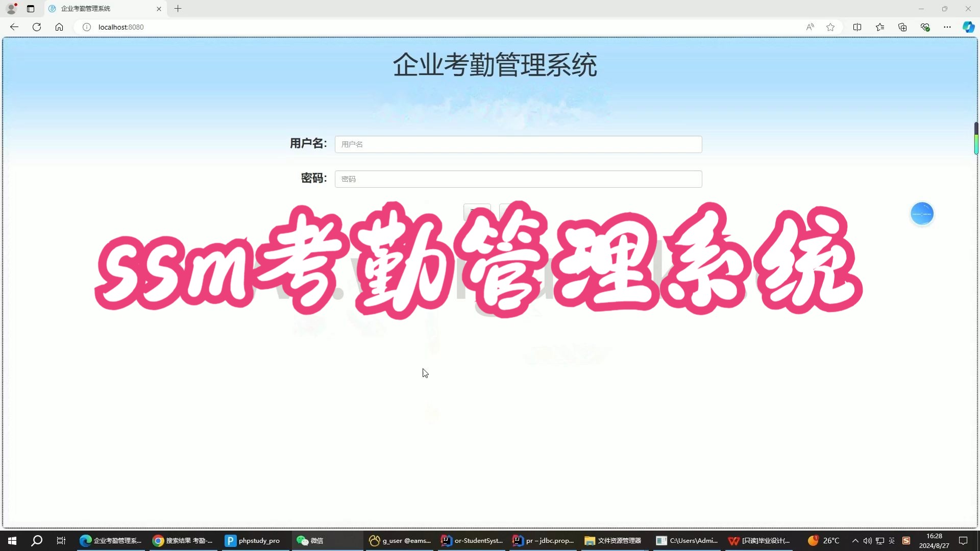Viewport: 980px width, 551px height.
Task: Launch phpstudy_pro from the taskbar
Action: (x=254, y=540)
